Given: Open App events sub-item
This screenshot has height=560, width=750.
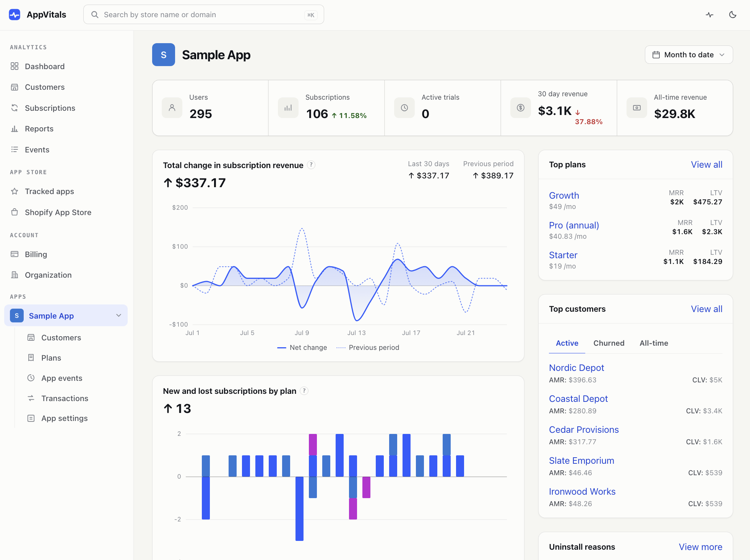Looking at the screenshot, I should [x=62, y=378].
